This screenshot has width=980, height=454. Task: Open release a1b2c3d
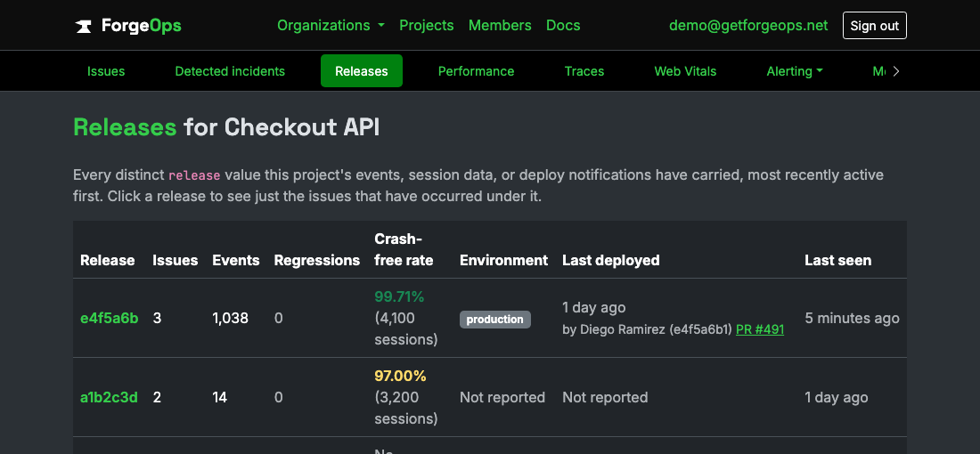(109, 397)
